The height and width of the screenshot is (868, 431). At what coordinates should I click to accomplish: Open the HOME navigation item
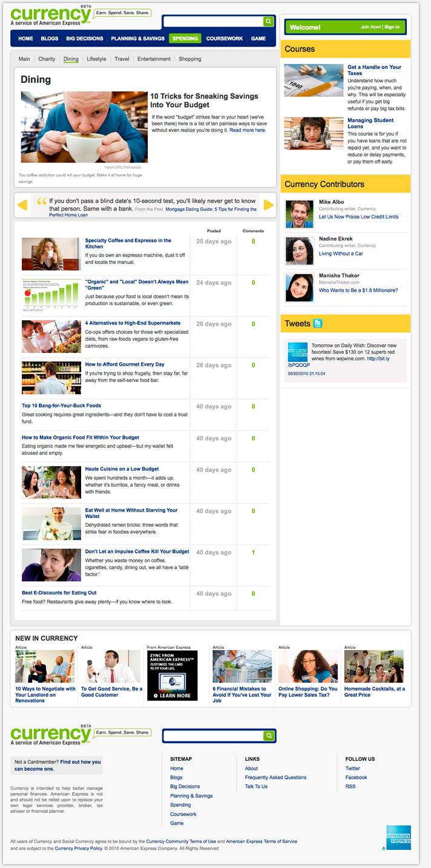coord(25,38)
